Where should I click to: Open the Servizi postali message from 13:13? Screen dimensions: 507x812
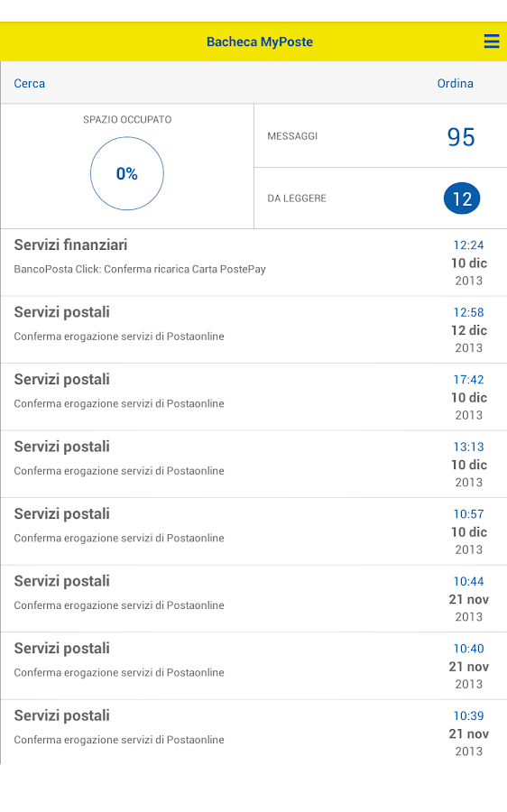(253, 465)
